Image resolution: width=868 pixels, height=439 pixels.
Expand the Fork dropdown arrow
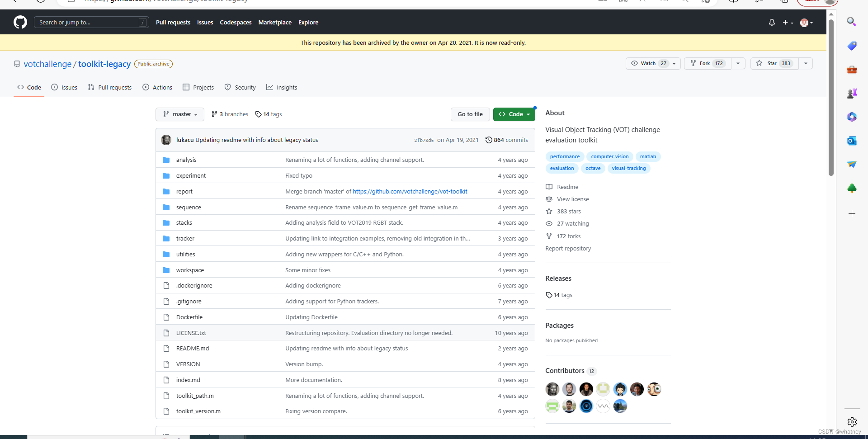click(x=738, y=63)
